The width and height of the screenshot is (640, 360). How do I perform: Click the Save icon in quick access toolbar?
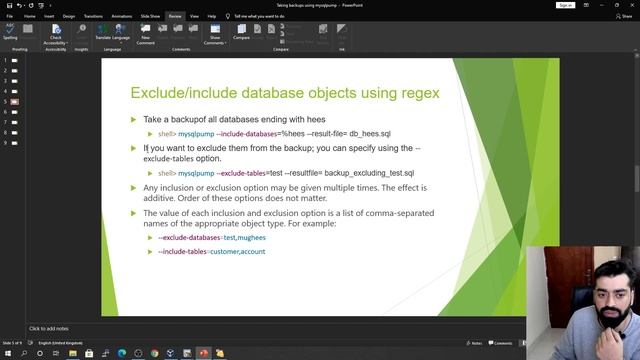(9, 5)
